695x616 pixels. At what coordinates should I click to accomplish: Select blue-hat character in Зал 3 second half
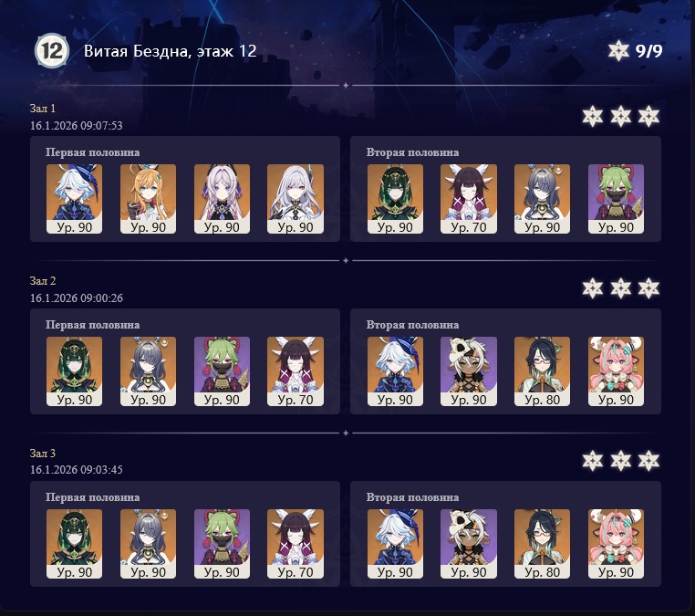395,544
